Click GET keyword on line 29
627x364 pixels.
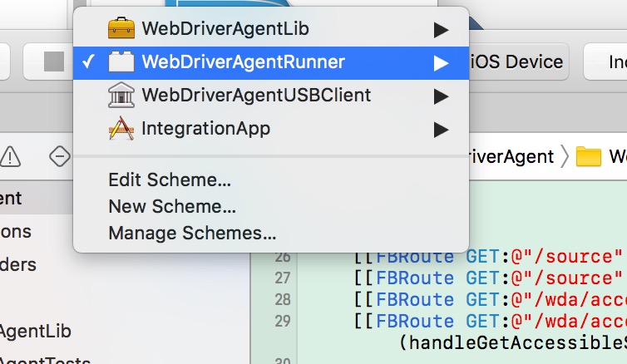coord(482,322)
